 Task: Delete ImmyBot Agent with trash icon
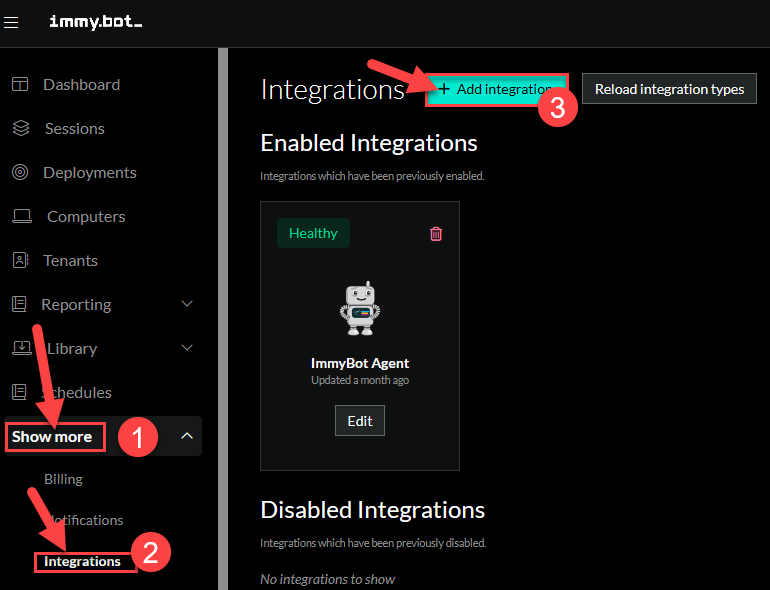click(x=436, y=234)
